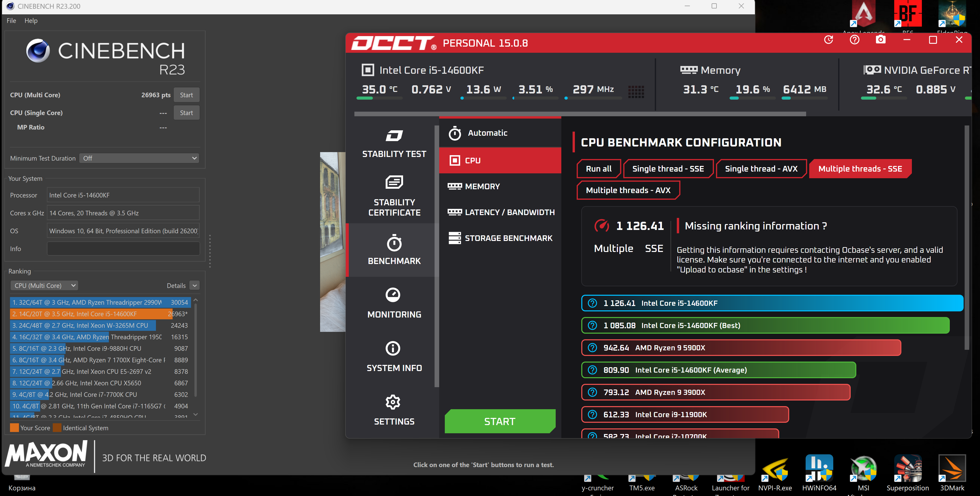
Task: Toggle the Run all benchmark option
Action: [598, 169]
